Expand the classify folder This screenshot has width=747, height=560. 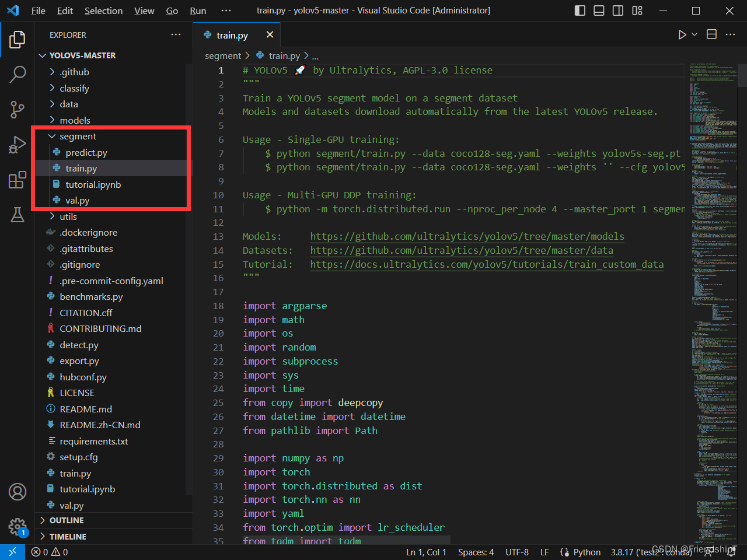(x=113, y=88)
